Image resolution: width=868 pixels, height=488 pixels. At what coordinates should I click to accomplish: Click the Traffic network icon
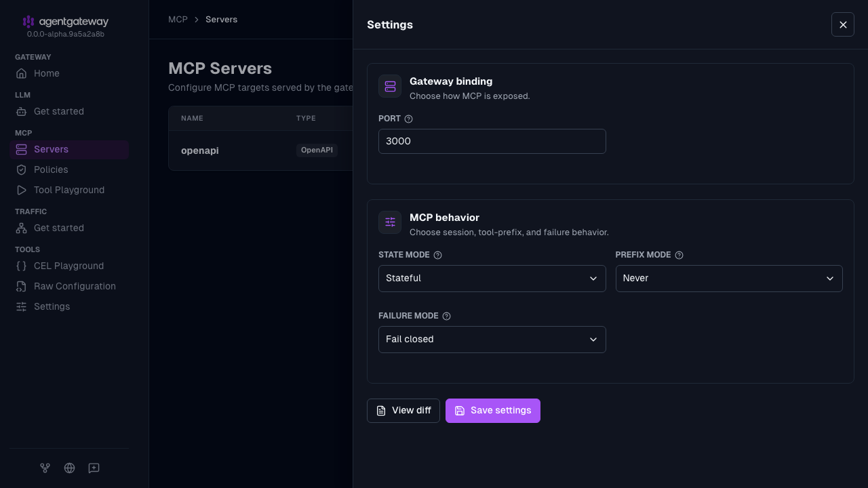tap(22, 228)
